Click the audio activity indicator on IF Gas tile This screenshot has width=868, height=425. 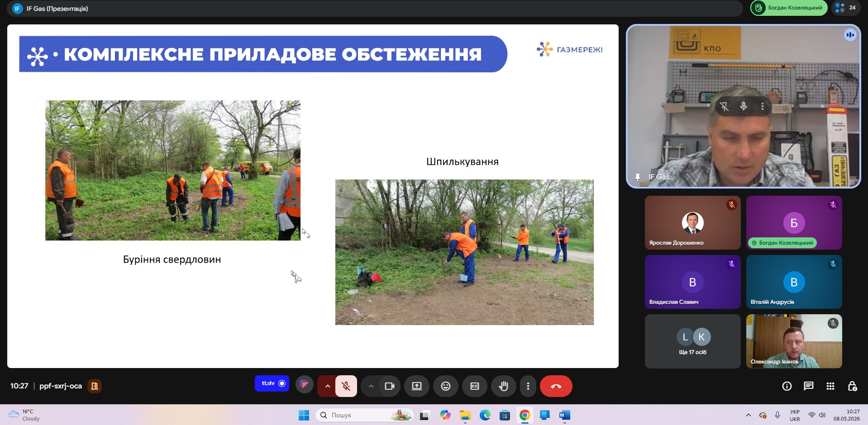850,35
